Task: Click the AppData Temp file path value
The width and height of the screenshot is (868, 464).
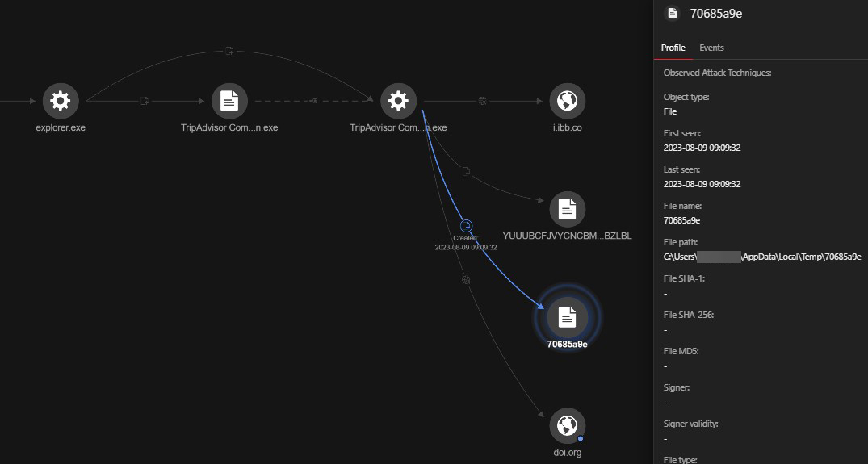Action: click(x=761, y=257)
